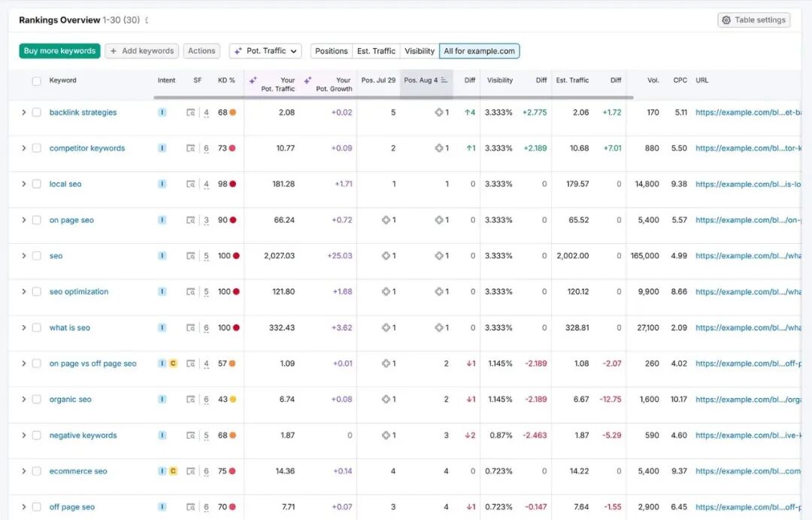Click Aug 4 position feature icon for backlink strategies
The width and height of the screenshot is (812, 520).
click(x=438, y=112)
